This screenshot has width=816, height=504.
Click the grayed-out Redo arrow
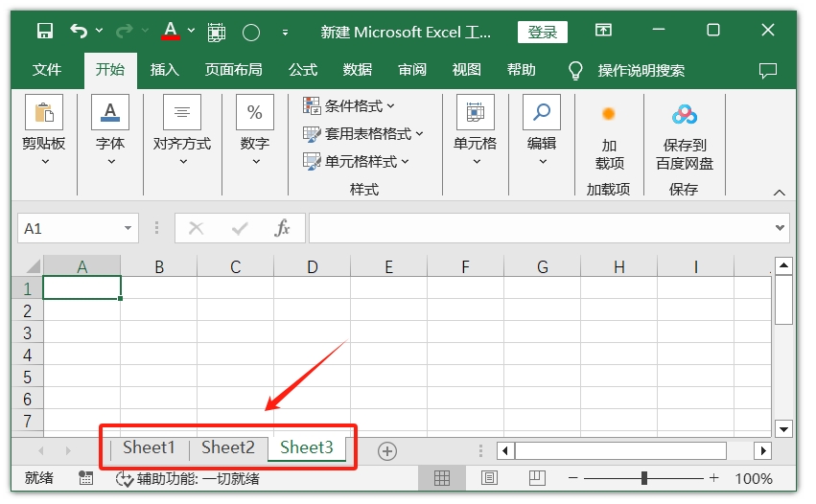pos(124,32)
